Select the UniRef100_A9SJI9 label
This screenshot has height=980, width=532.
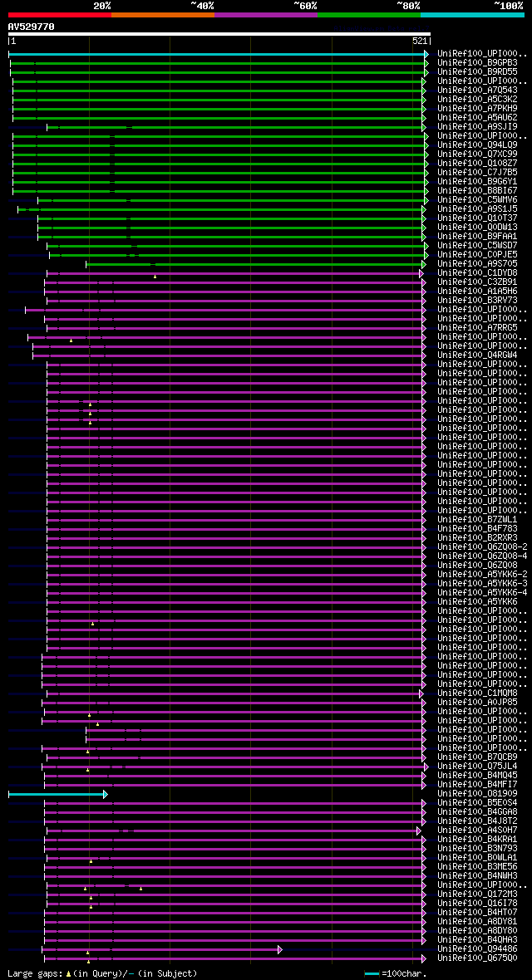[477, 126]
